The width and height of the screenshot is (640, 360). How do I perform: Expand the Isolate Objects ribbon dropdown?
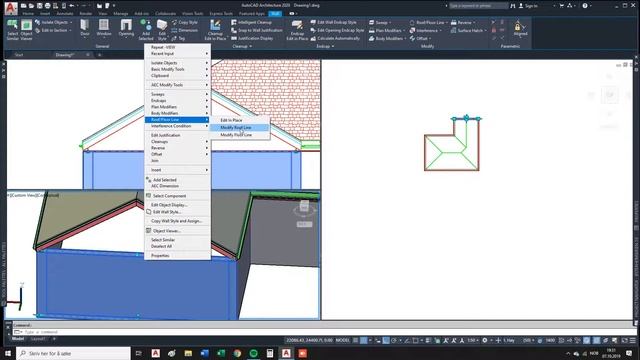71,22
